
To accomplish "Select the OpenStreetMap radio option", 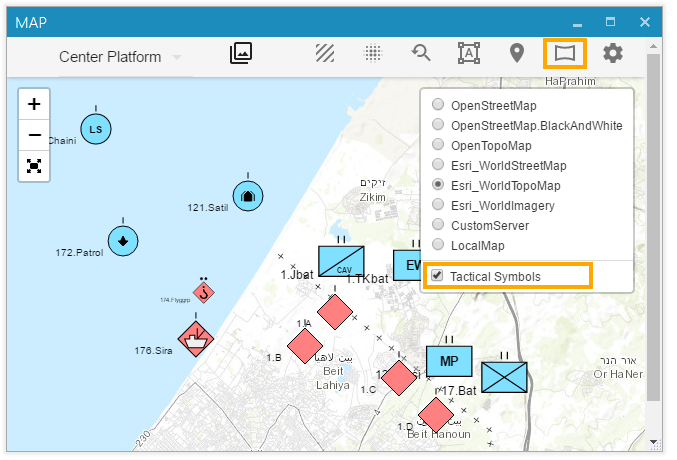I will (438, 105).
